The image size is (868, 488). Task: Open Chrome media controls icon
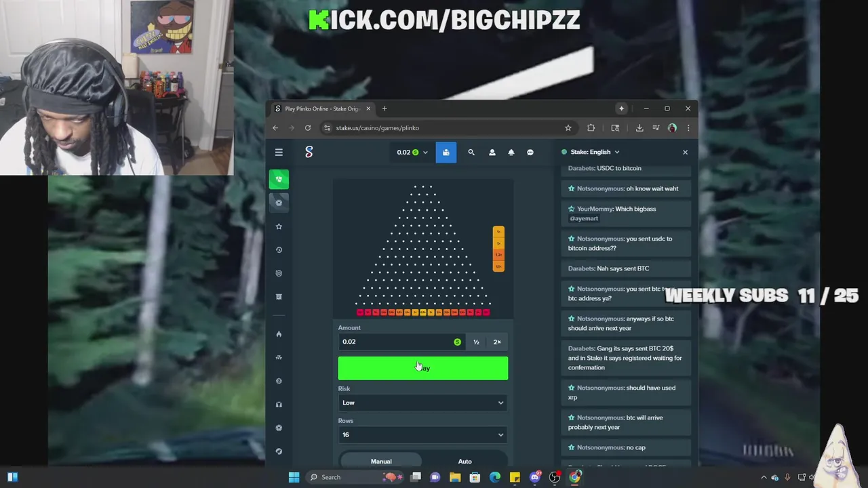(656, 128)
